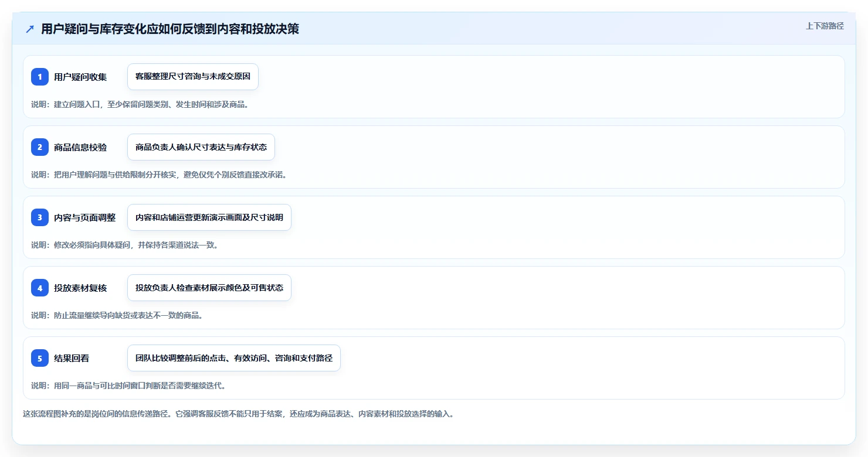Select the step 5 number badge
The width and height of the screenshot is (868, 457).
pos(40,358)
